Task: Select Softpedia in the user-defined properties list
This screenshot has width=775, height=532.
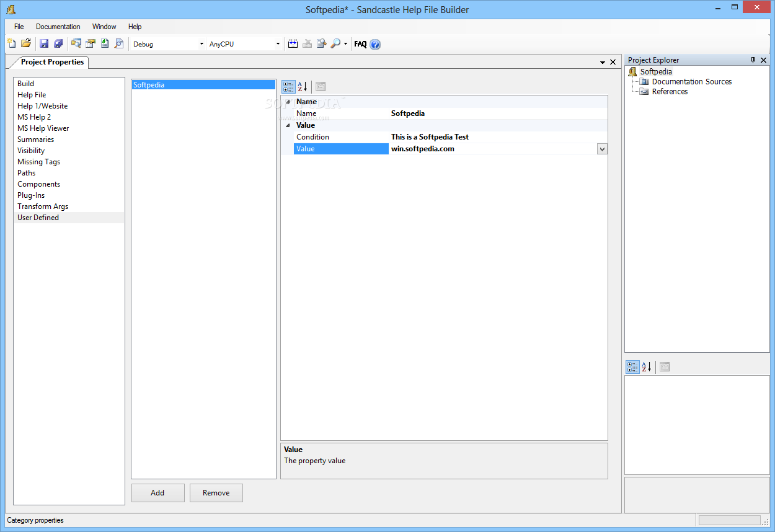Action: [203, 85]
